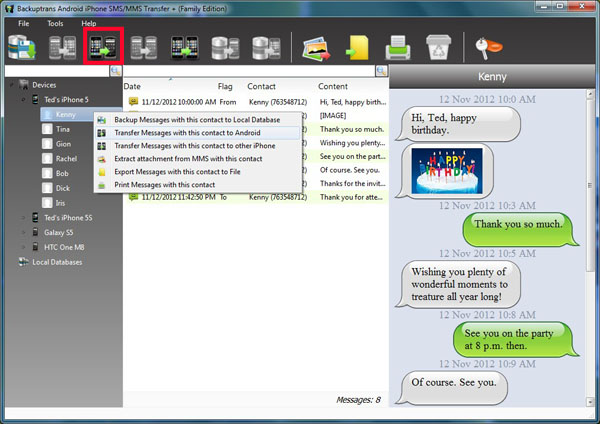The image size is (600, 424).
Task: Choose Export Messages with this contact to File
Action: click(197, 172)
